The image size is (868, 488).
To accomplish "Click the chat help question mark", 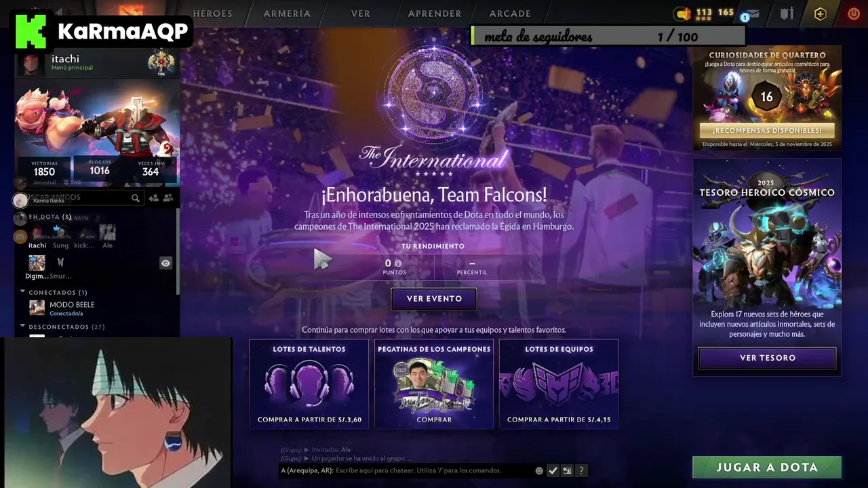I will [581, 470].
